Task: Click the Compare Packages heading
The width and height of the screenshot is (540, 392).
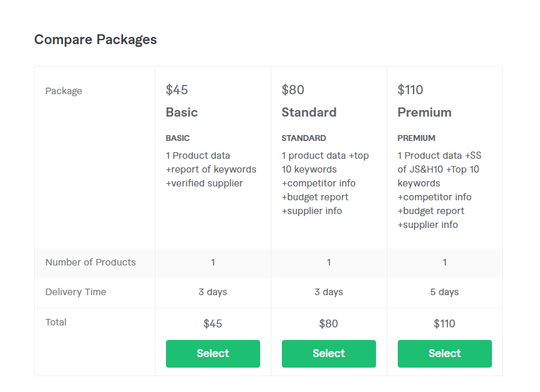Action: pos(95,40)
